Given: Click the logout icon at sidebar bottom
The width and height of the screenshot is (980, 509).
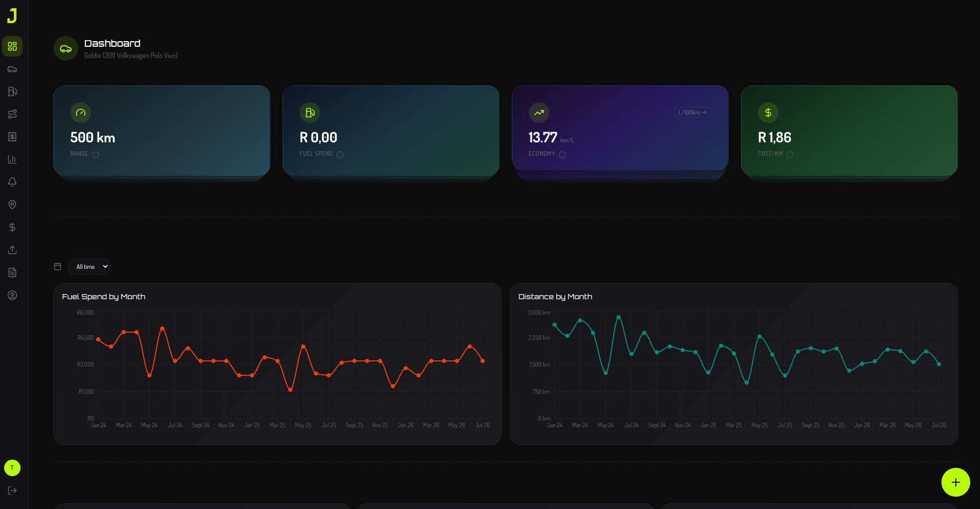Looking at the screenshot, I should pos(12,490).
